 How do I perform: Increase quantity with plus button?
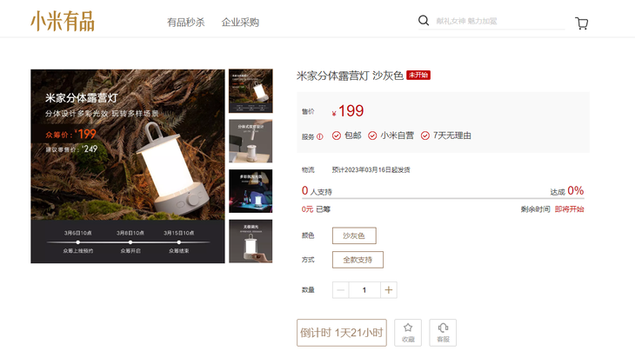pos(388,289)
